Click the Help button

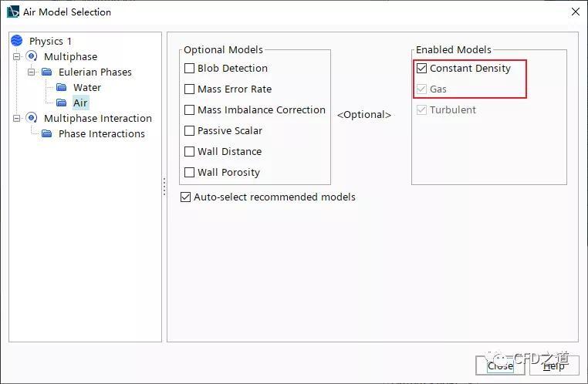[x=554, y=365]
